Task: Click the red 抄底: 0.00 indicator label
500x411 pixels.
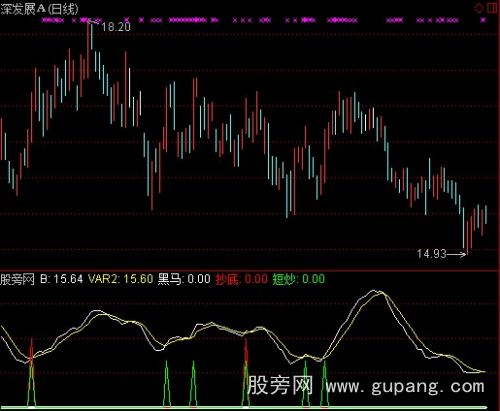Action: click(242, 279)
